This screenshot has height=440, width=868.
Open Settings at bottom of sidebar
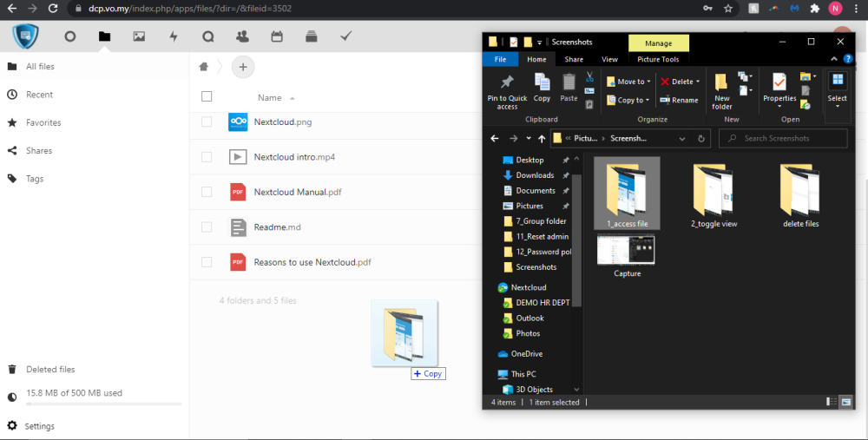[x=40, y=426]
